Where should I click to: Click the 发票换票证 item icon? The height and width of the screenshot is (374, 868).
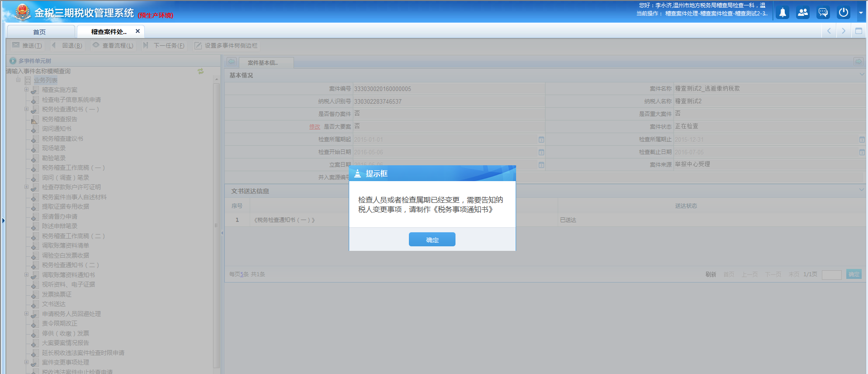tap(34, 295)
